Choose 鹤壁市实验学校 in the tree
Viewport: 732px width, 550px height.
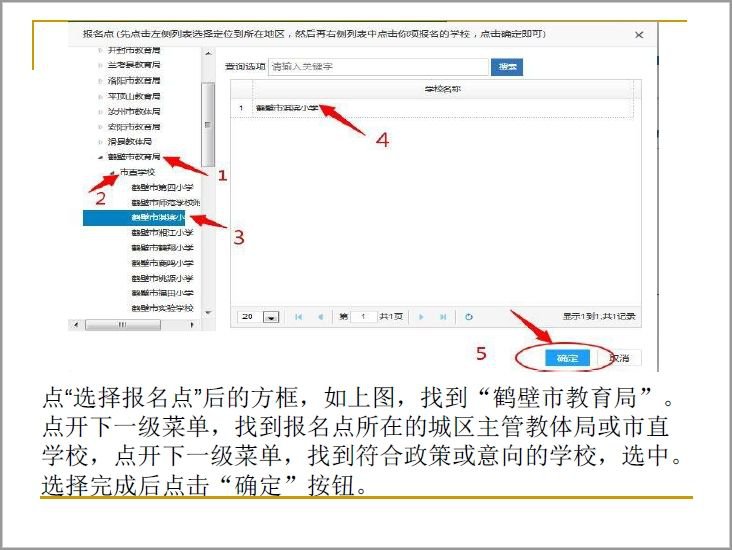[x=162, y=308]
